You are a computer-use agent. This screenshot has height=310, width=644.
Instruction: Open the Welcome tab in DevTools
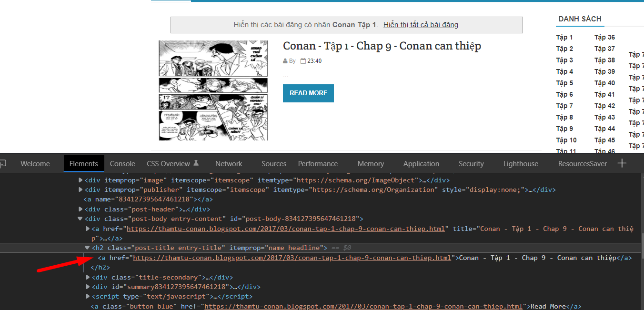coord(35,163)
